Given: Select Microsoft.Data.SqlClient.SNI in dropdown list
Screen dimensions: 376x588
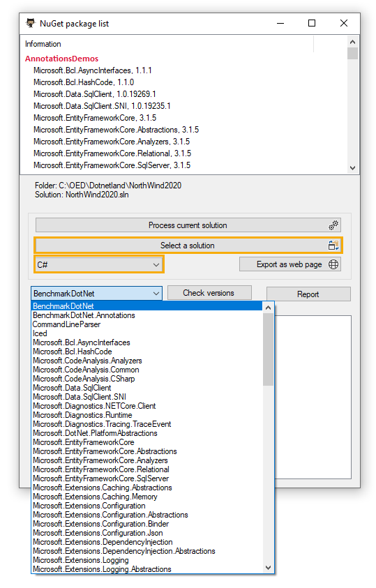Looking at the screenshot, I should tap(147, 397).
